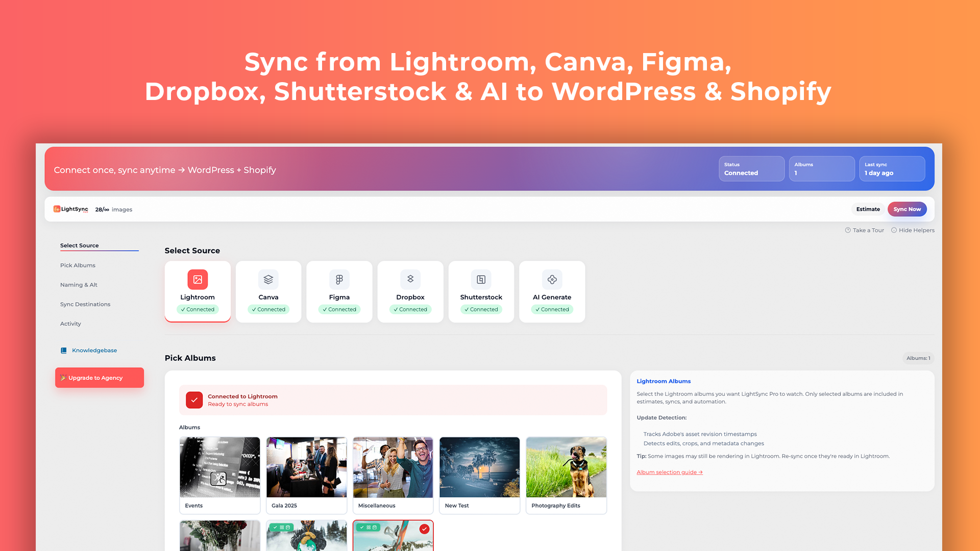
Task: Click the Lightroom Connected badge
Action: point(198,309)
